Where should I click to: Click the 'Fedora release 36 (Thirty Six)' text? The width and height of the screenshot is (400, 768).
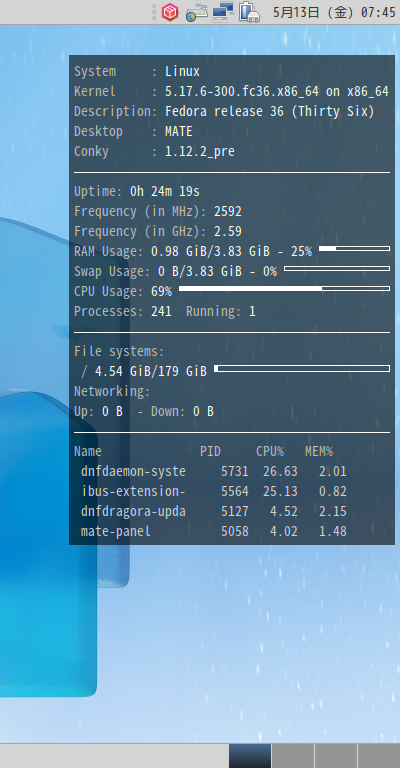click(270, 112)
